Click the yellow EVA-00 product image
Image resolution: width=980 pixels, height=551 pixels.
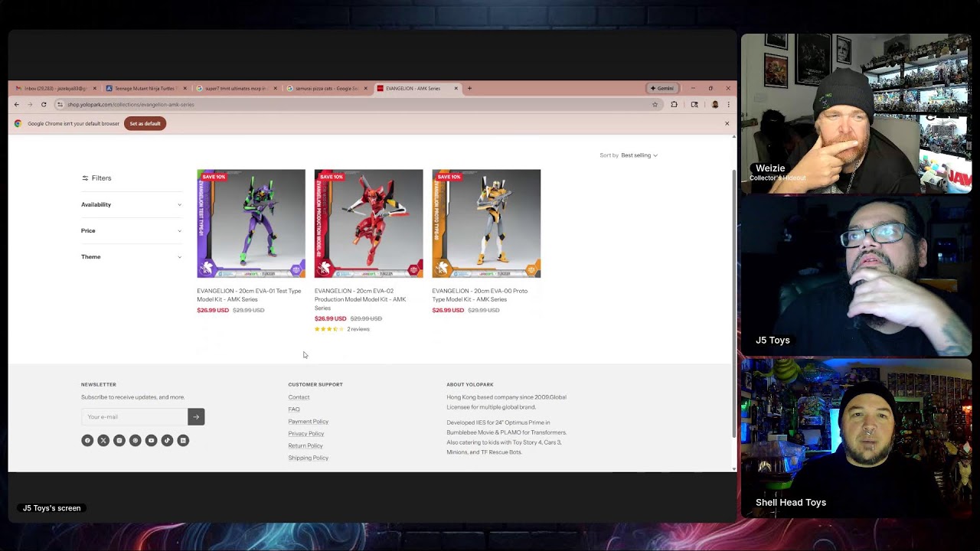click(x=486, y=223)
